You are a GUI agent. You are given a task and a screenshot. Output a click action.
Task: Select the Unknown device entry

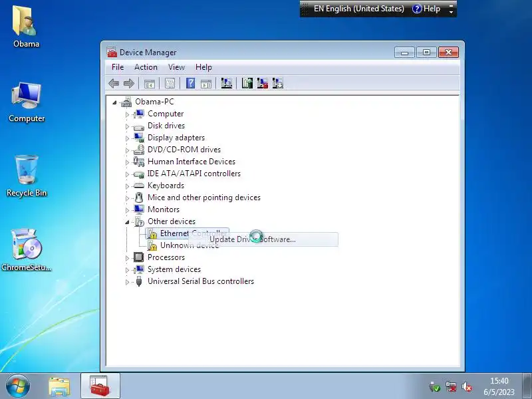(190, 245)
